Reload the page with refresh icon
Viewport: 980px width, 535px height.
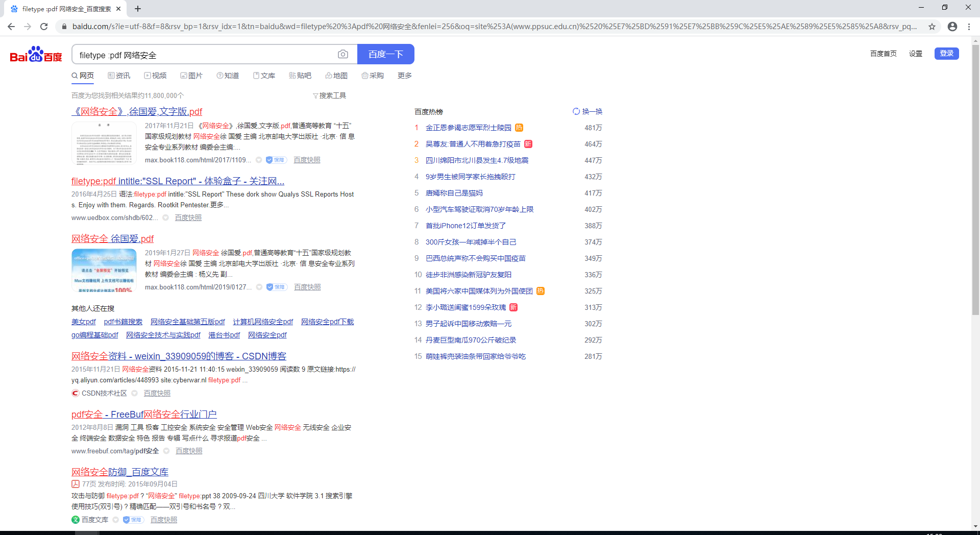pos(44,27)
